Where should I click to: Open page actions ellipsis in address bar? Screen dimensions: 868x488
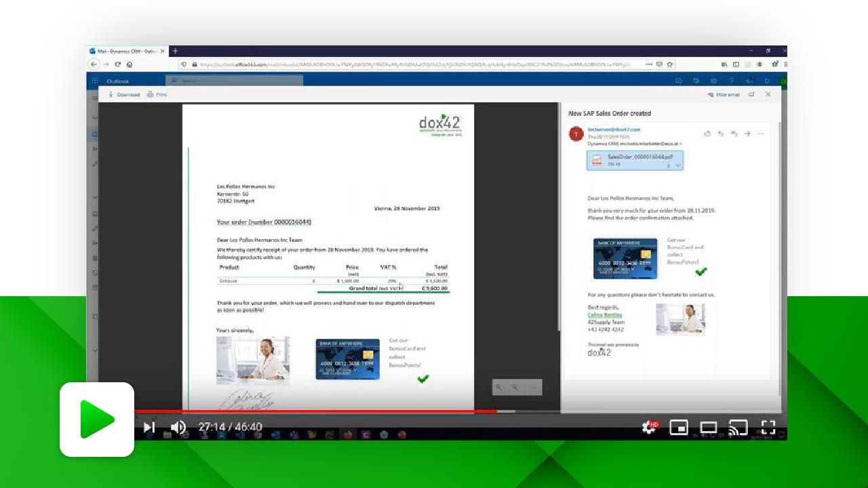click(649, 64)
